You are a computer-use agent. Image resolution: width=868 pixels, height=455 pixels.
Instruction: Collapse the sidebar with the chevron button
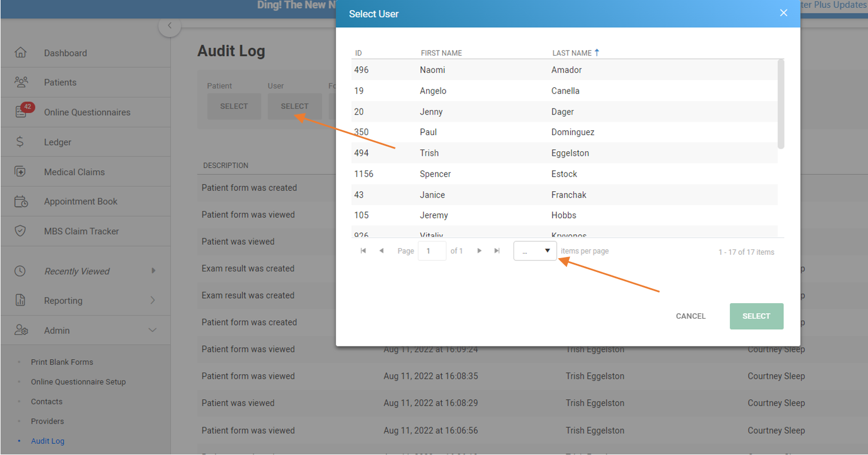[x=169, y=26]
